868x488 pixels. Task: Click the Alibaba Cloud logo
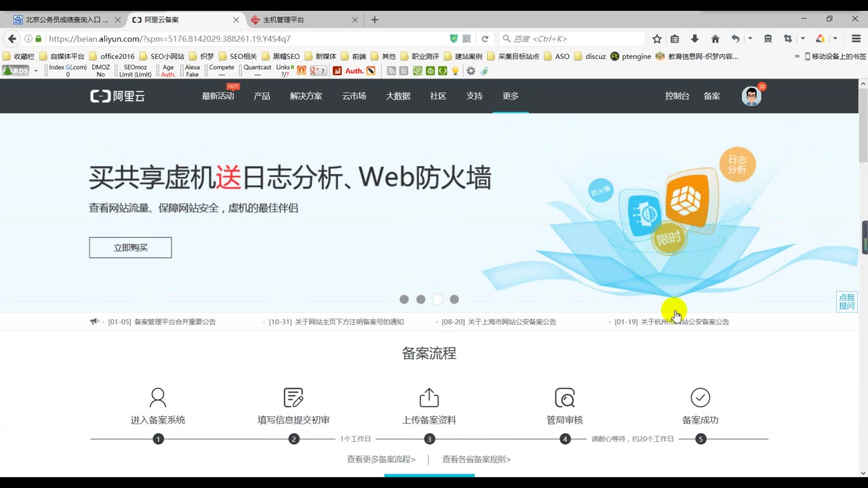click(x=117, y=96)
